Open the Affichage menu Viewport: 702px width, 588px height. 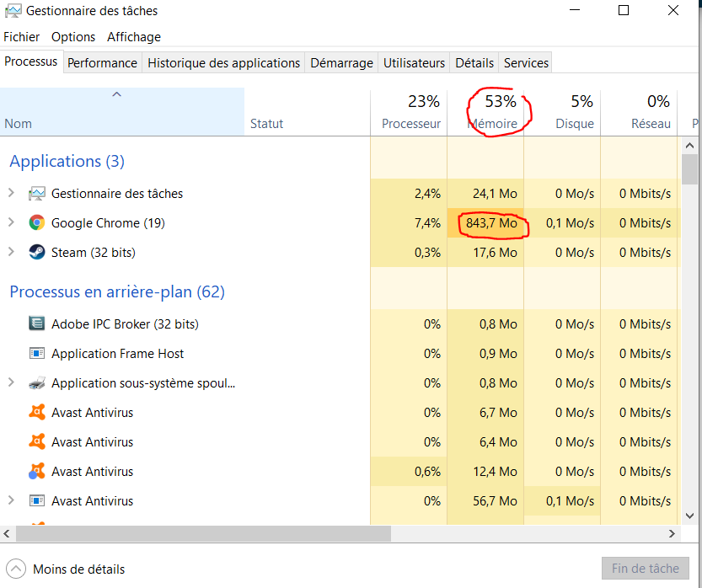(133, 37)
